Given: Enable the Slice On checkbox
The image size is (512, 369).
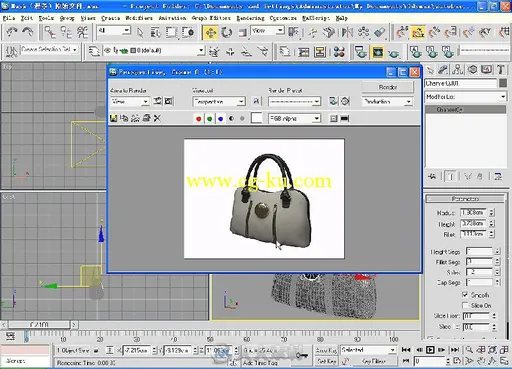Looking at the screenshot, I should pos(465,305).
